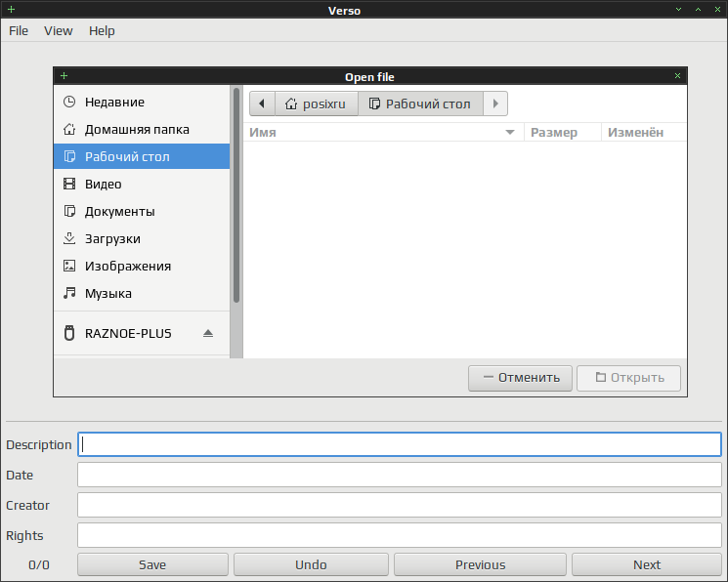Viewport: 728px width, 582px height.
Task: Click the home icon beside Домашняя папка
Action: 69,129
